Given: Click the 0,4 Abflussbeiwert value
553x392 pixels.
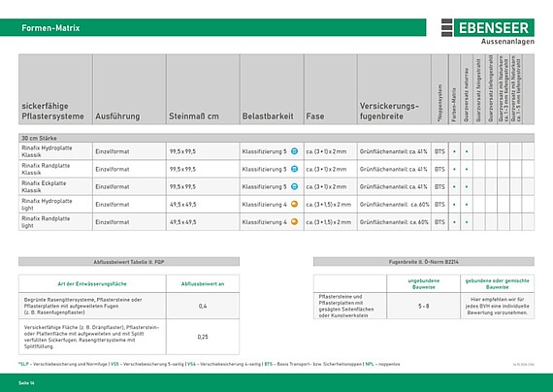Looking at the screenshot, I should [203, 306].
